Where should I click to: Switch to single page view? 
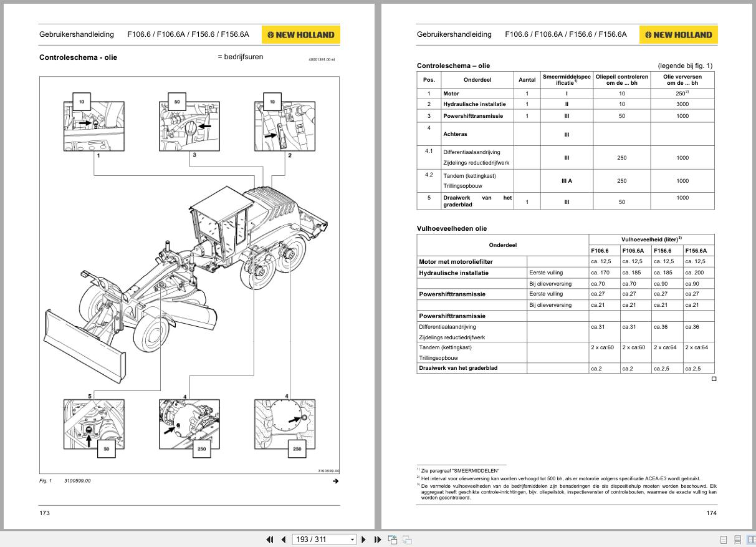pos(724,540)
